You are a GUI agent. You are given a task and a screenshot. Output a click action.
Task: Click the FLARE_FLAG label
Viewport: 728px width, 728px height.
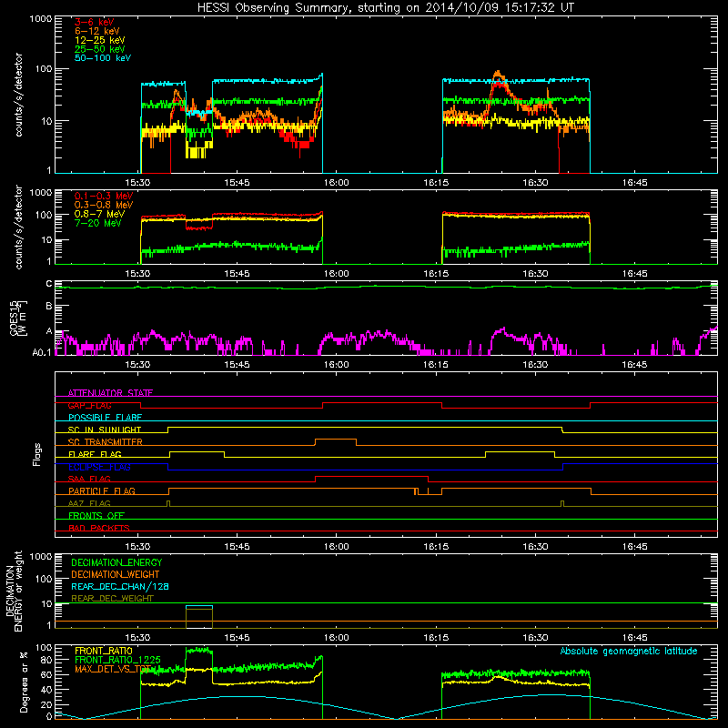pos(95,454)
